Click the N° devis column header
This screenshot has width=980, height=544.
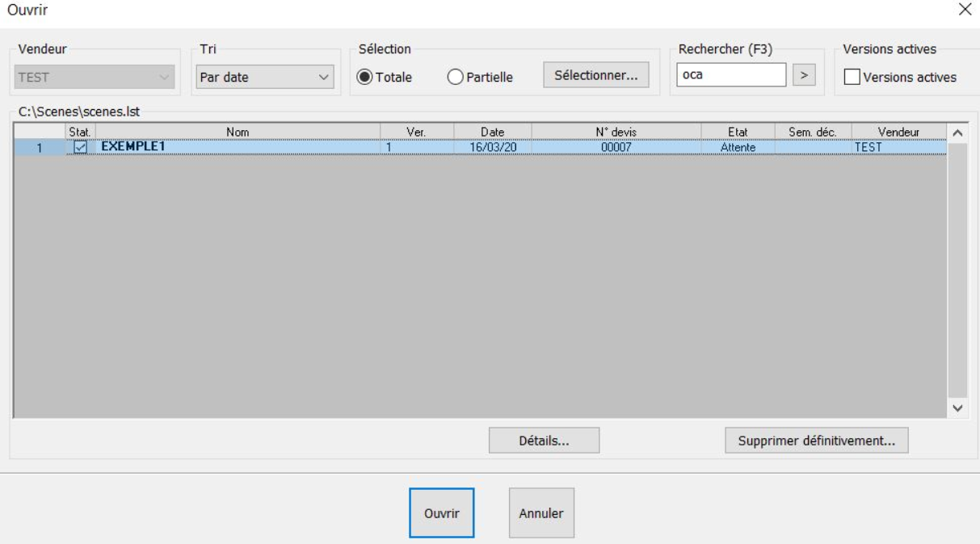[616, 132]
